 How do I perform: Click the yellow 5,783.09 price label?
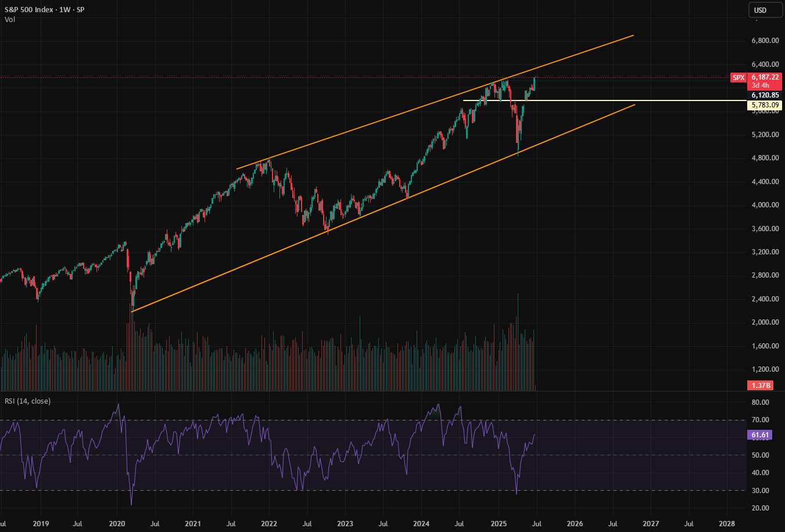765,105
